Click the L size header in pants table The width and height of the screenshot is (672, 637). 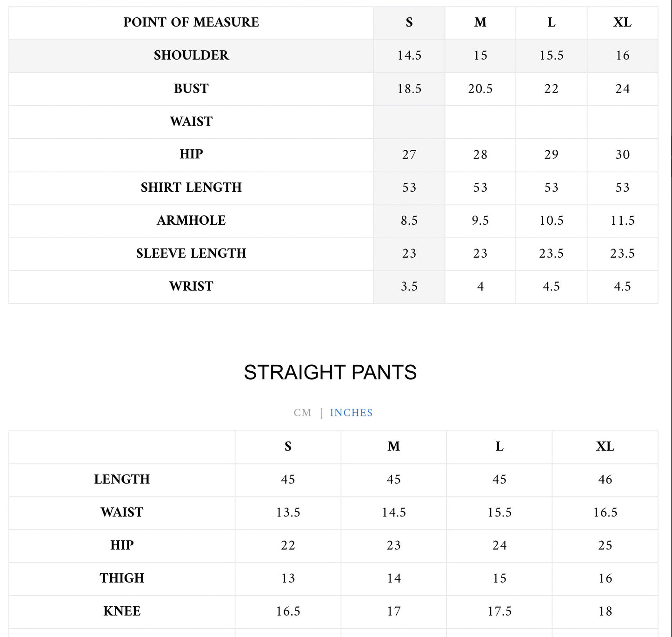[x=499, y=447]
